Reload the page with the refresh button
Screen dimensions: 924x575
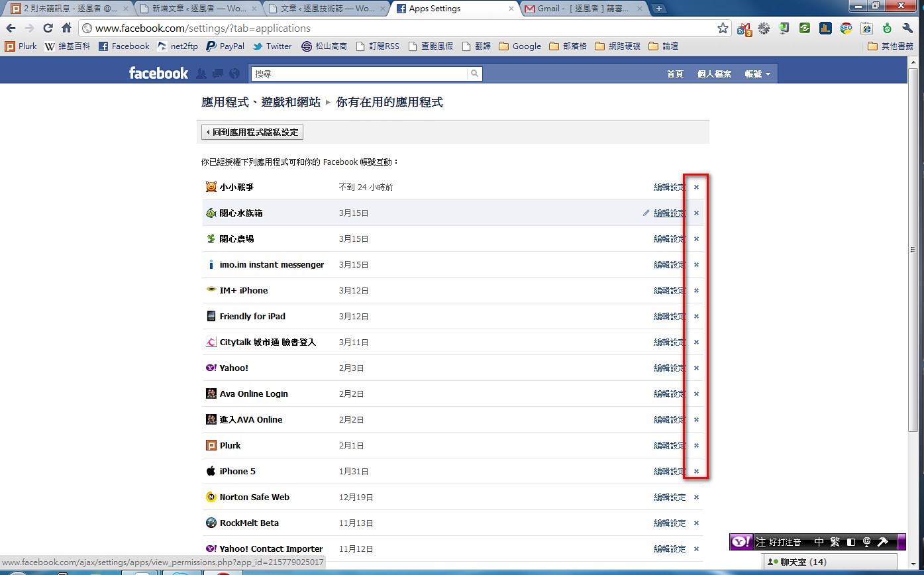[x=48, y=28]
